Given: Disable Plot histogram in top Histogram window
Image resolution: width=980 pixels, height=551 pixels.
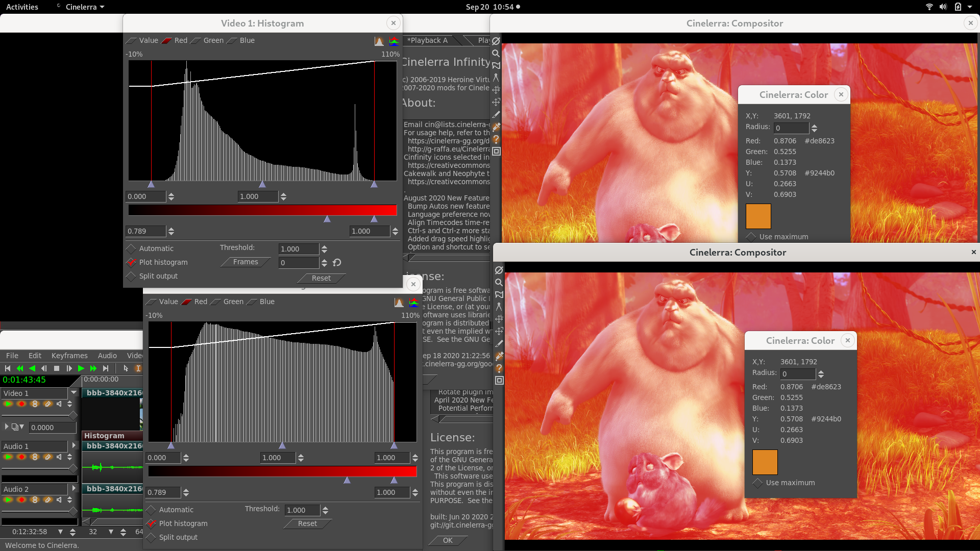Looking at the screenshot, I should click(x=132, y=262).
